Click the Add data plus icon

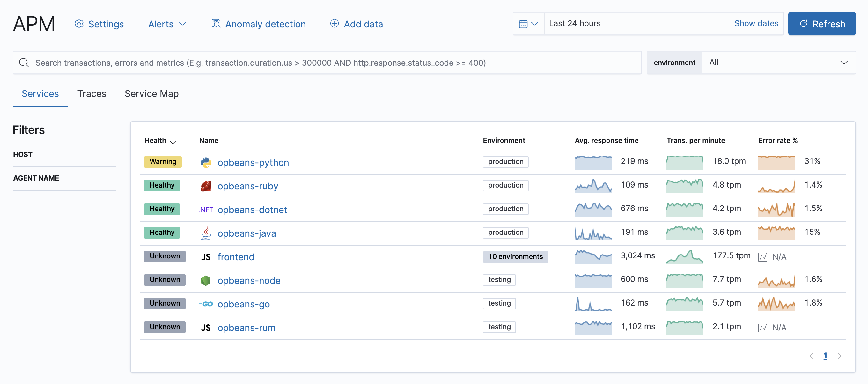(334, 24)
